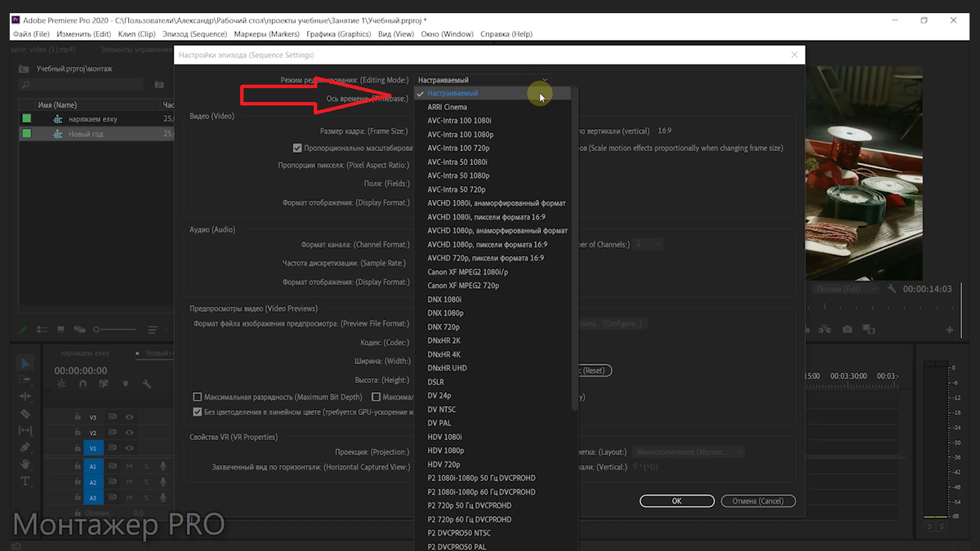Viewport: 980px width, 551px height.
Task: Select the Slip tool
Action: click(24, 430)
